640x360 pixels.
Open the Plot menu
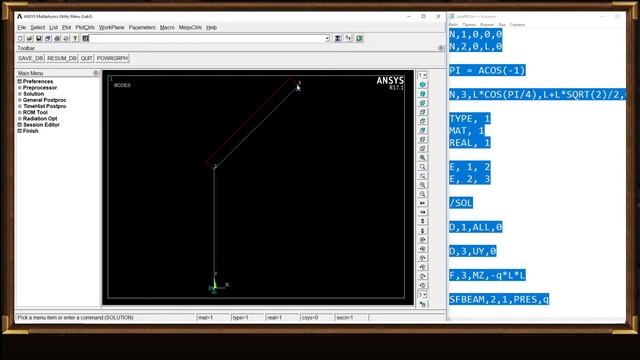pos(67,27)
